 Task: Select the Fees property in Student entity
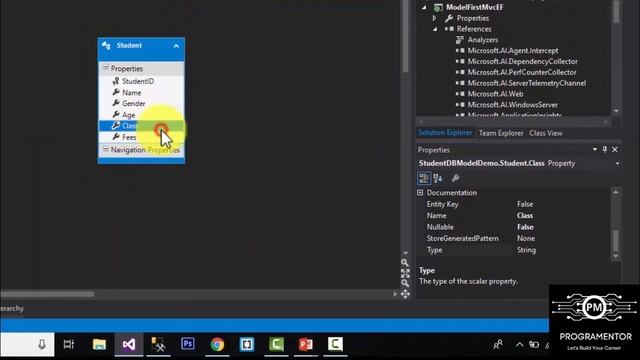pyautogui.click(x=129, y=137)
